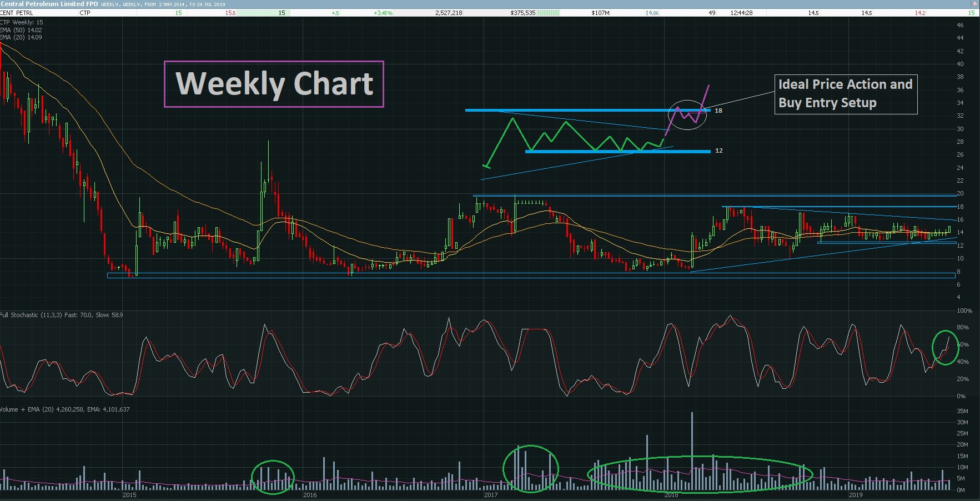The height and width of the screenshot is (501, 980).
Task: Click the CTP Weekly: 15 chart label
Action: [22, 22]
